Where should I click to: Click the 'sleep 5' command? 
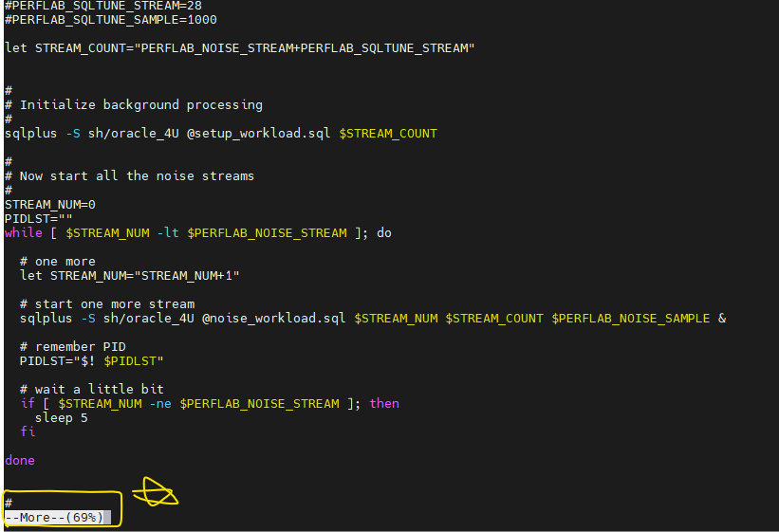(x=61, y=418)
